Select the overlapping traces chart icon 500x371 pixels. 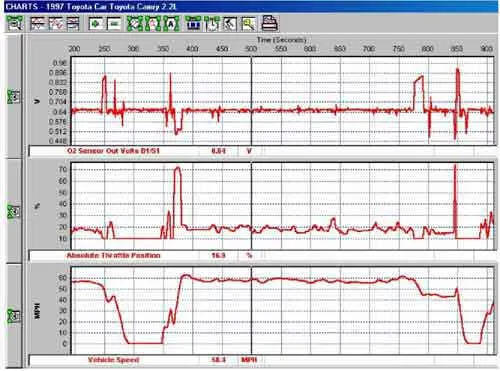56,24
